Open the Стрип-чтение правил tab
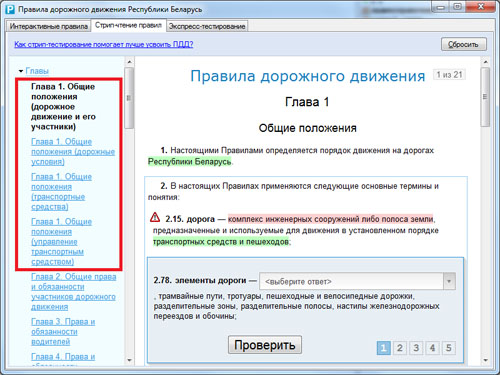 click(x=128, y=25)
